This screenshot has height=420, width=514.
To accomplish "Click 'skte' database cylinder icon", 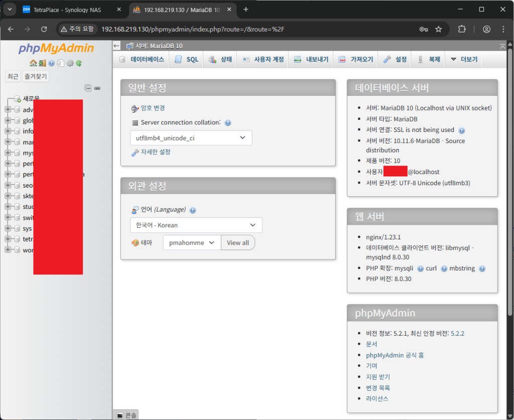I will 17,196.
